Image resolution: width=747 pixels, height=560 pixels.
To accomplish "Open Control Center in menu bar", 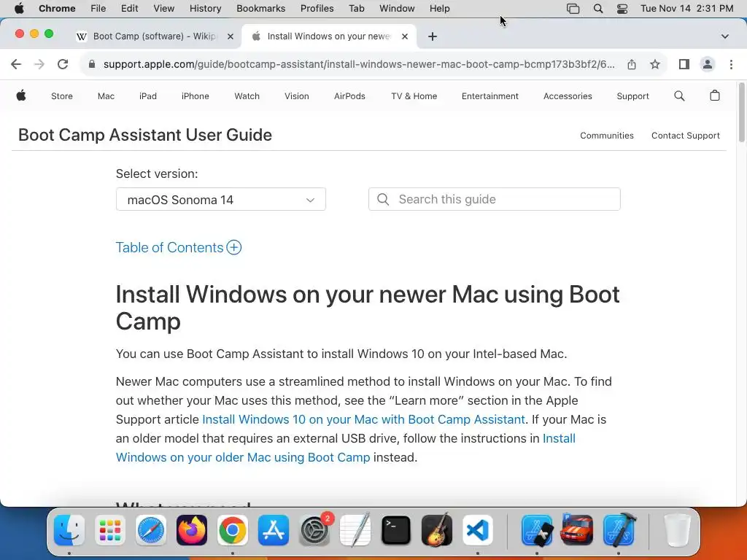I will tap(622, 9).
